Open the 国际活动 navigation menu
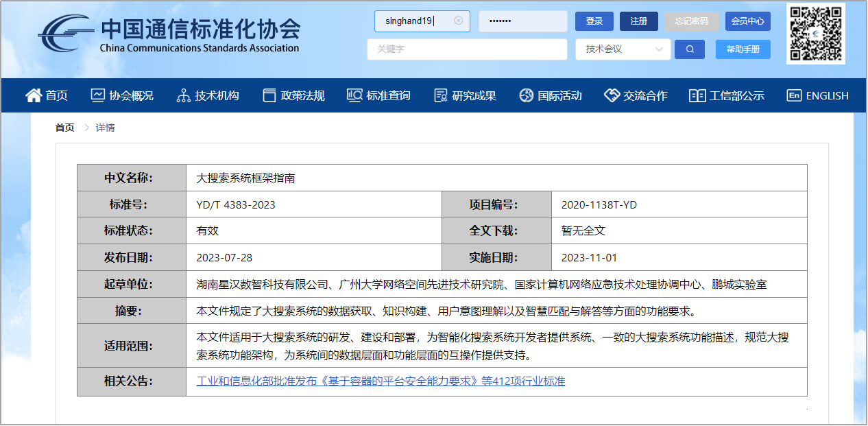 pyautogui.click(x=551, y=95)
